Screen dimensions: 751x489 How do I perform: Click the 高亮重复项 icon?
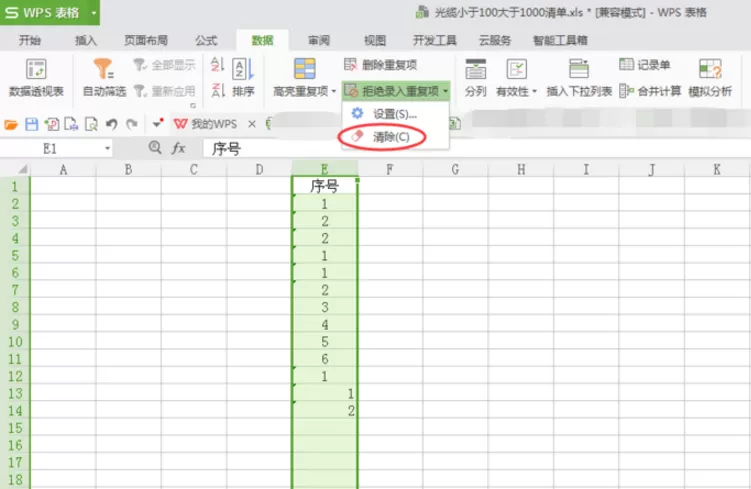pos(305,69)
